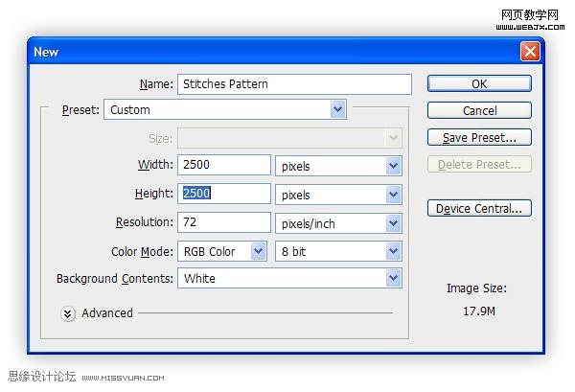Click the RGB Color mode box
The height and width of the screenshot is (392, 575).
[222, 251]
